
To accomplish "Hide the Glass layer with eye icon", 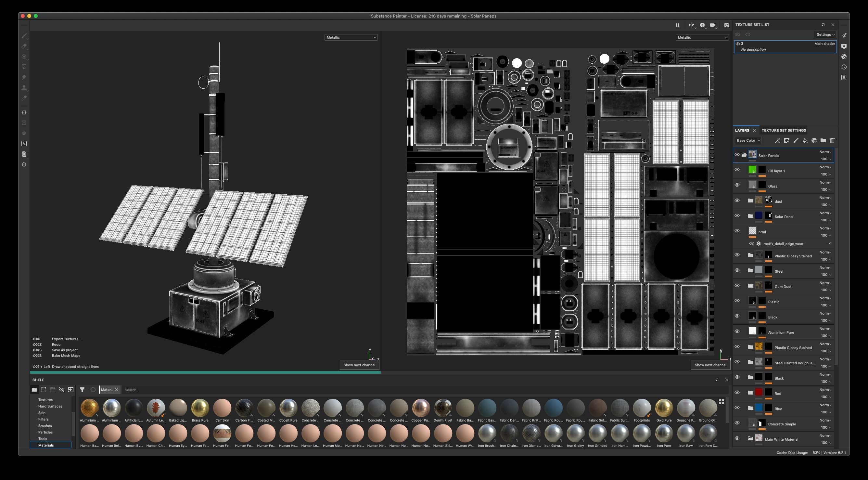I will pos(737,185).
